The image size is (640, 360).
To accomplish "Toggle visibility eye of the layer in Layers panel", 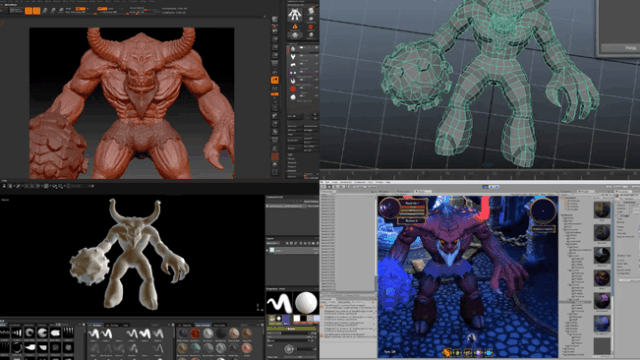I will pos(268,250).
